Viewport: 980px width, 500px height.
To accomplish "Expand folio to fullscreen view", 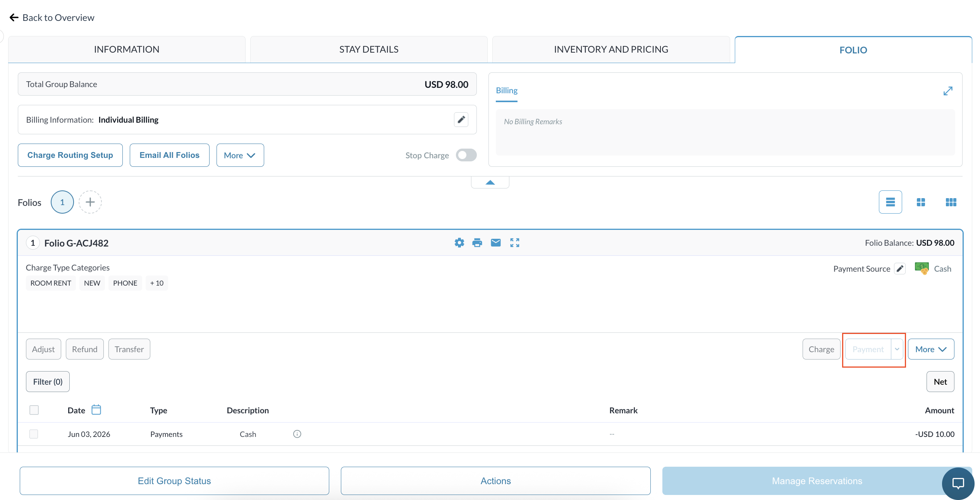I will tap(515, 243).
